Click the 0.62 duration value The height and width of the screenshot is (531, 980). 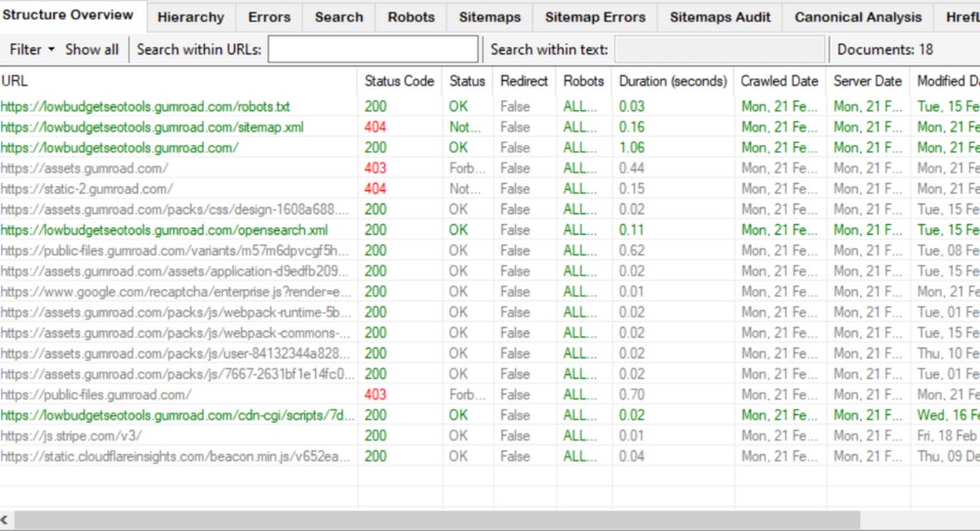632,251
